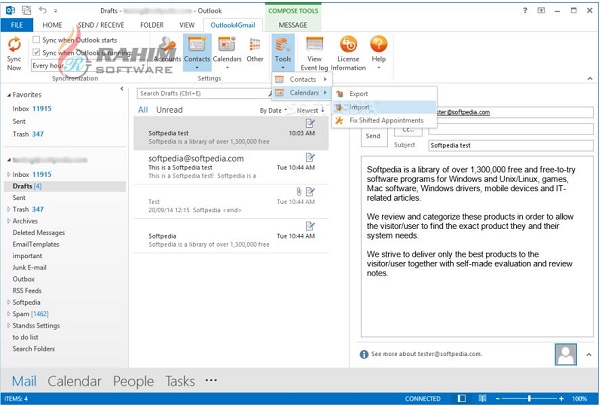Screen dimensions: 600x406
Task: Click the search magnifier icon
Action: coord(270,93)
